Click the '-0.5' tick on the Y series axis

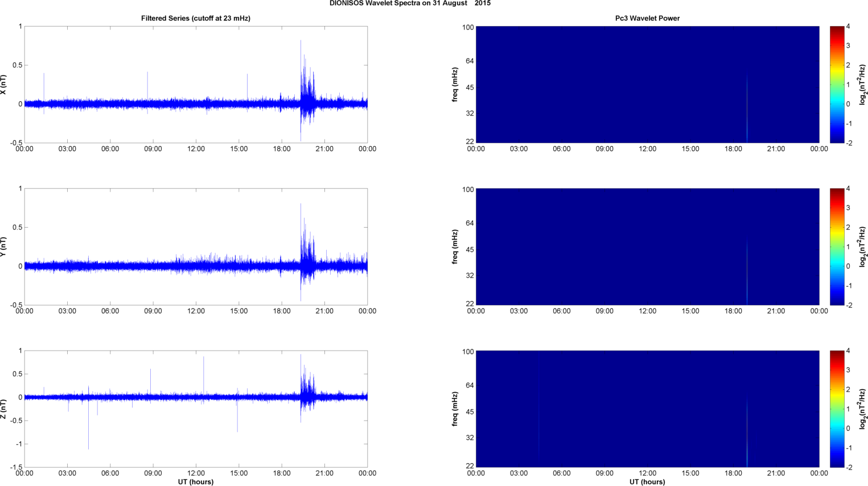click(x=16, y=305)
